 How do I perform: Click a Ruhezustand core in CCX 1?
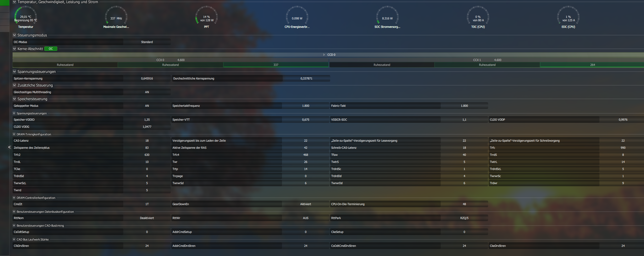coord(382,65)
